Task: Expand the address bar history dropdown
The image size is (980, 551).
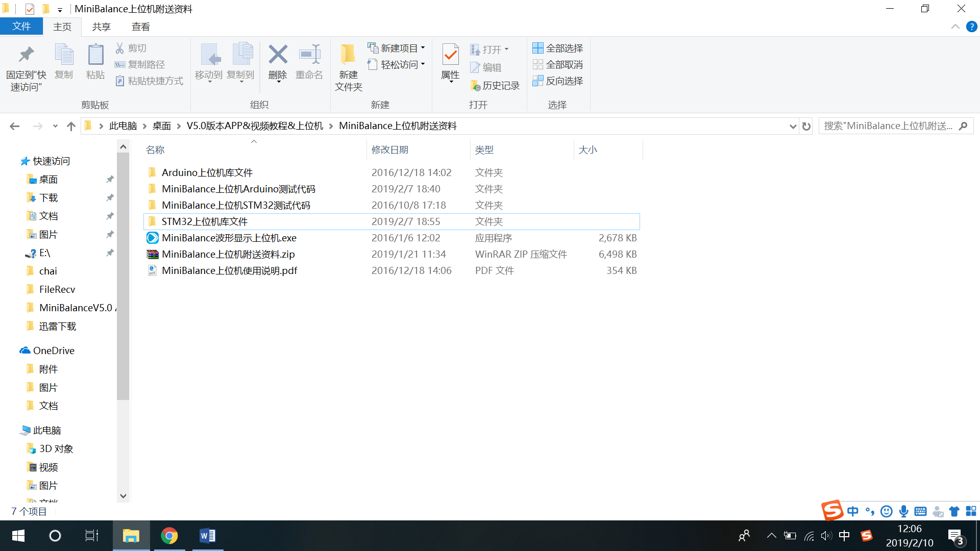Action: pyautogui.click(x=793, y=126)
